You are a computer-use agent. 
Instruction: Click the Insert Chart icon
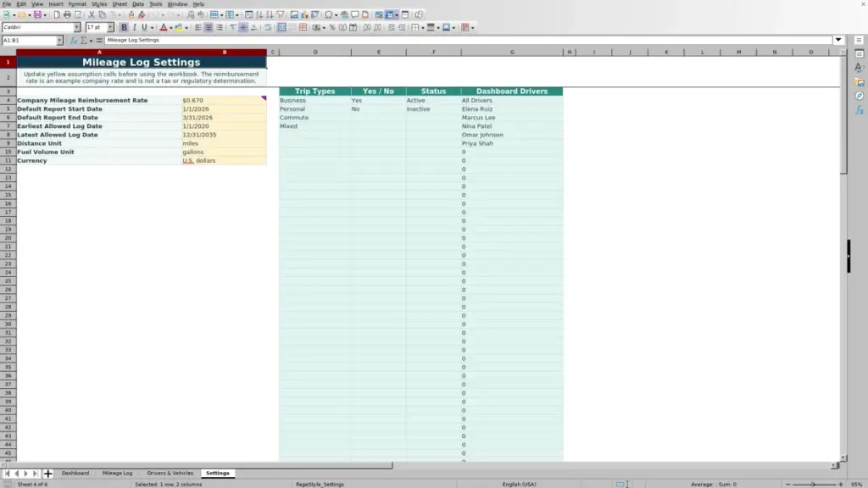pyautogui.click(x=304, y=15)
